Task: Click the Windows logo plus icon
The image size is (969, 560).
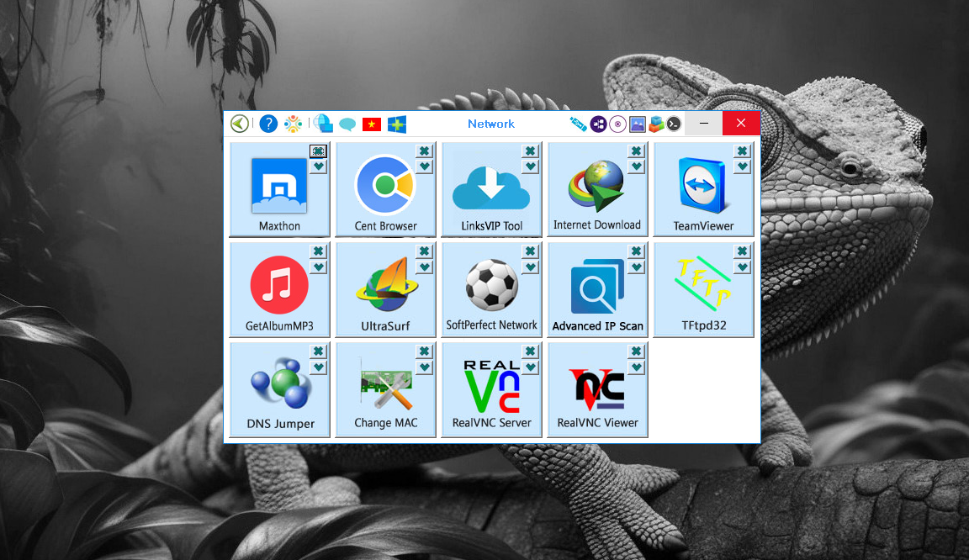Action: coord(397,124)
